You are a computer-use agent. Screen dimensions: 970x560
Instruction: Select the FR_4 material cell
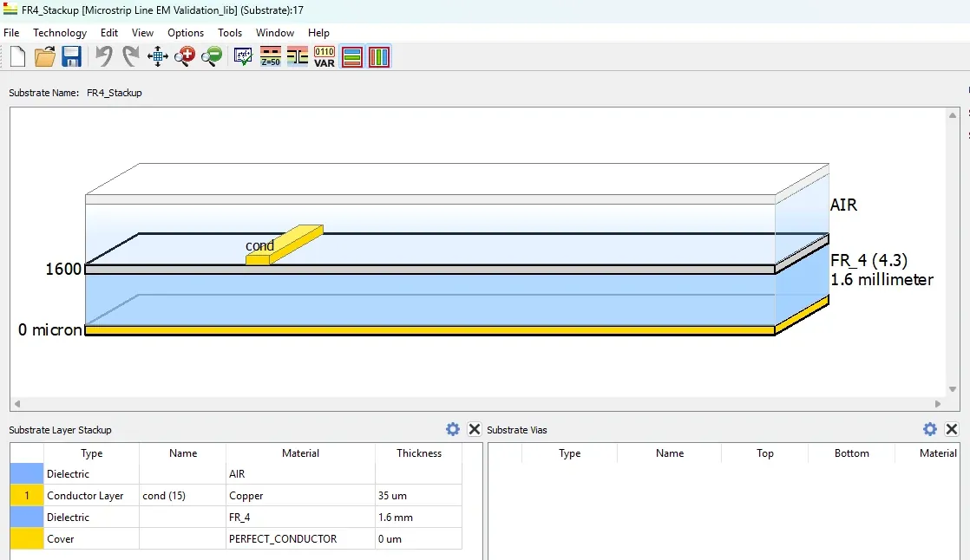point(301,517)
